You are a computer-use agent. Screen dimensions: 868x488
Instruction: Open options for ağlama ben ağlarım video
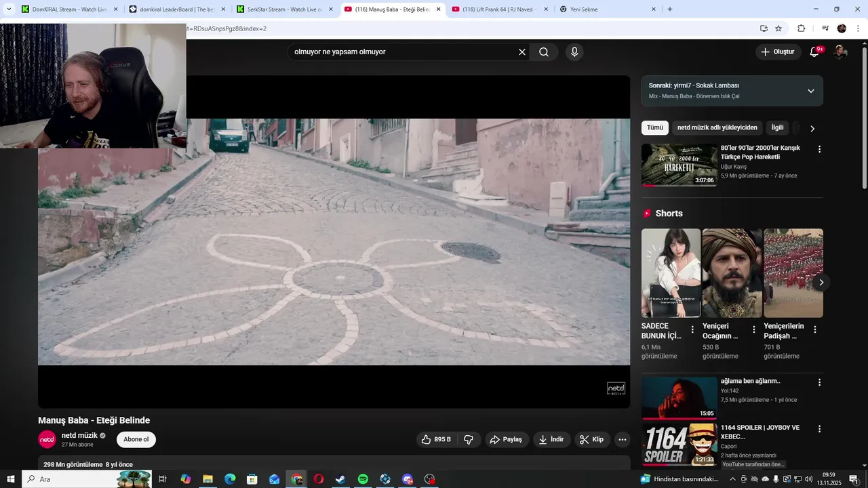pyautogui.click(x=819, y=382)
